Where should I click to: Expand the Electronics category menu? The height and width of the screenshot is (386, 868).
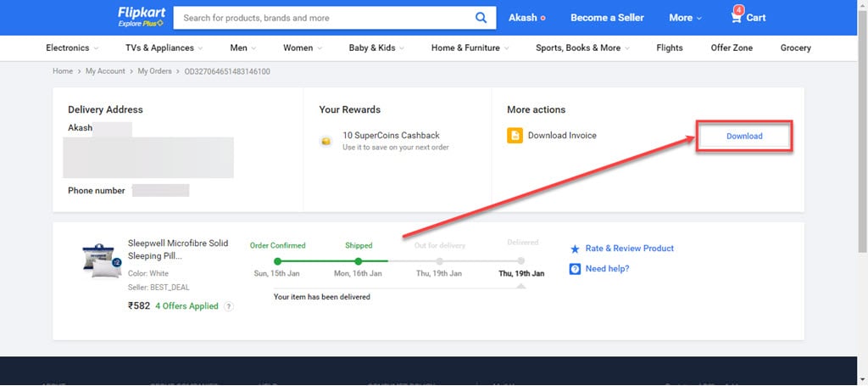(72, 48)
